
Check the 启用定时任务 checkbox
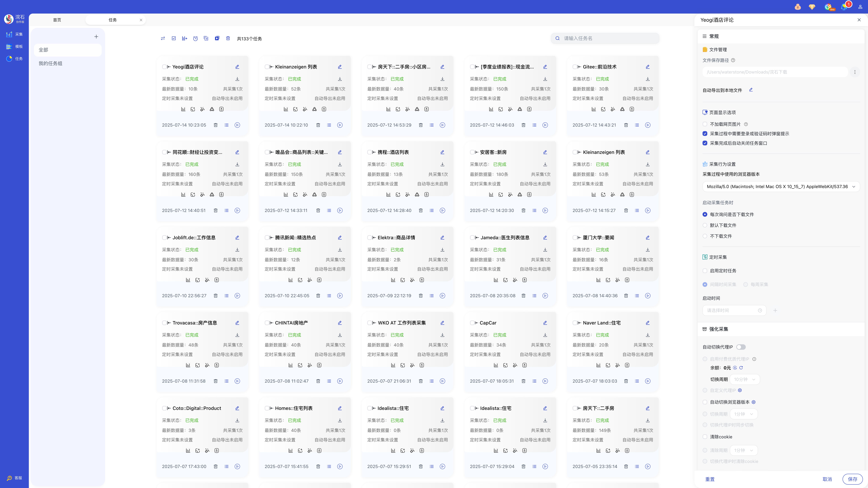(x=705, y=271)
